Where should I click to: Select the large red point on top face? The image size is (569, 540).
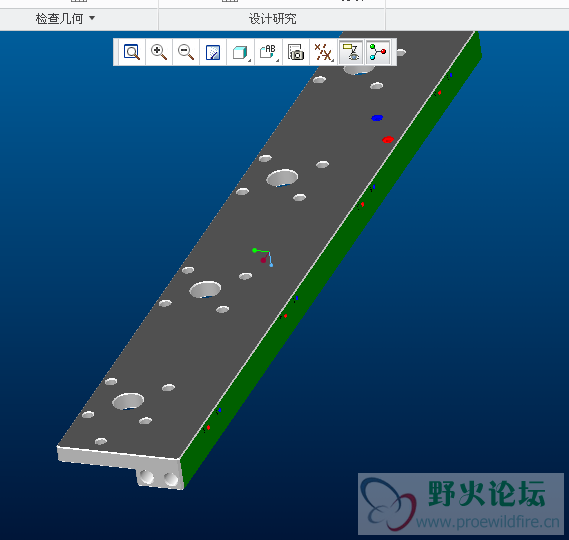click(388, 140)
